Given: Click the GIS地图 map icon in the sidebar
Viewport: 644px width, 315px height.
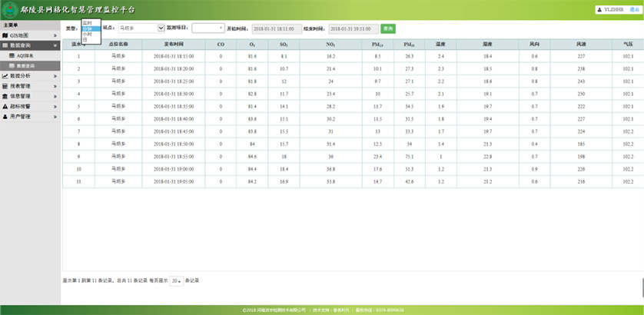Looking at the screenshot, I should point(5,36).
